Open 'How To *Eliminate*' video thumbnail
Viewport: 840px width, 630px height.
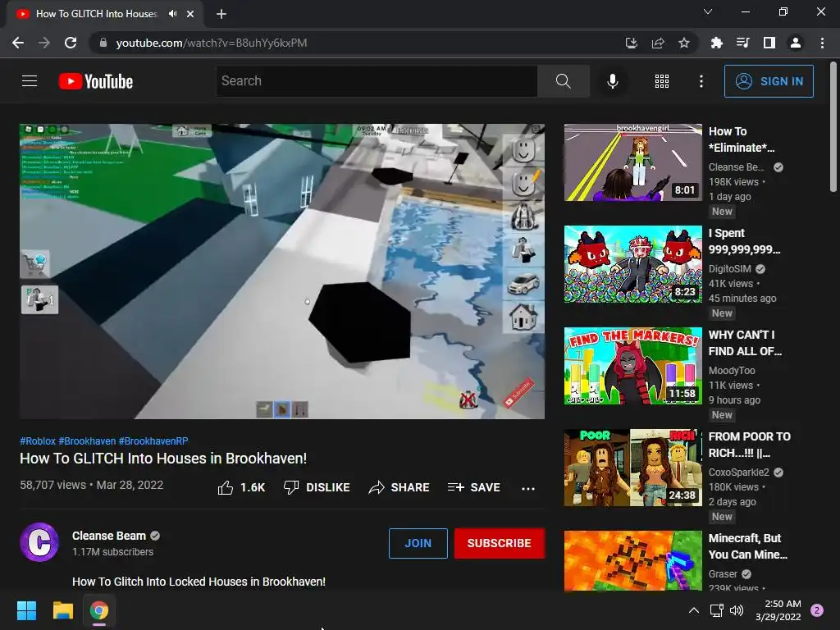[x=632, y=162]
